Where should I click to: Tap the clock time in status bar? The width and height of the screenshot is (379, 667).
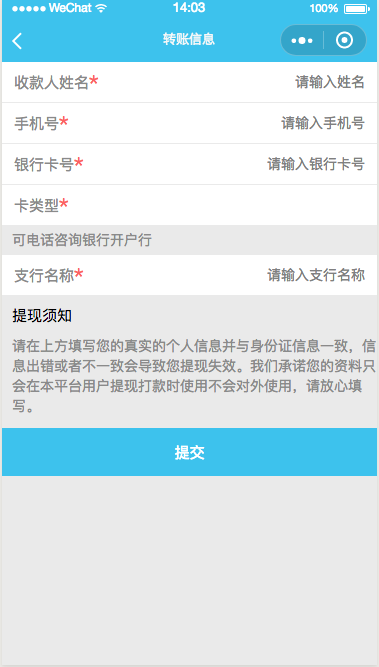coord(189,8)
